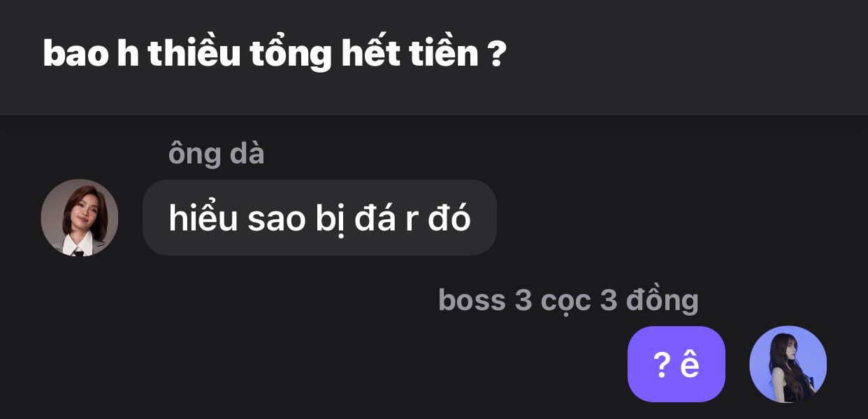Select the purple '? ê' message bubble
868x419 pixels.
[x=676, y=364]
